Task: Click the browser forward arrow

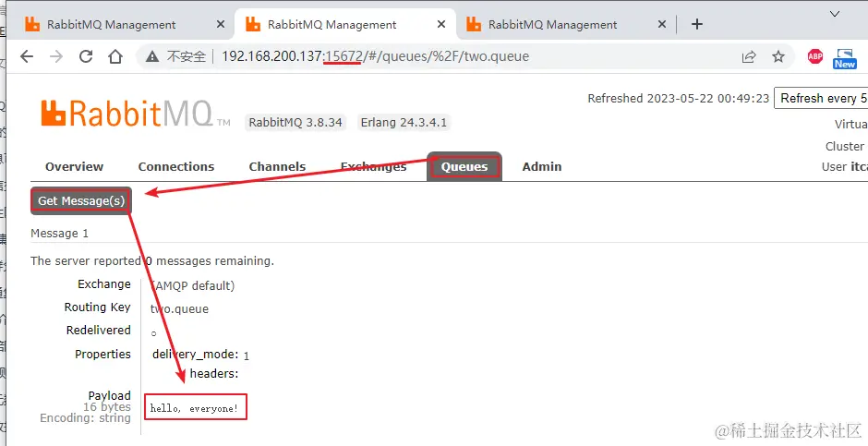Action: pos(56,56)
